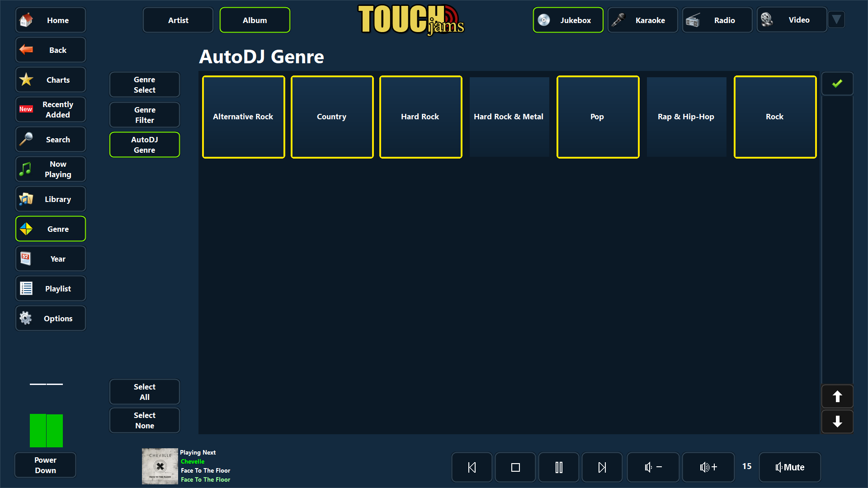Open Options using the gear icon
Screen dimensions: 868x488
(x=26, y=318)
